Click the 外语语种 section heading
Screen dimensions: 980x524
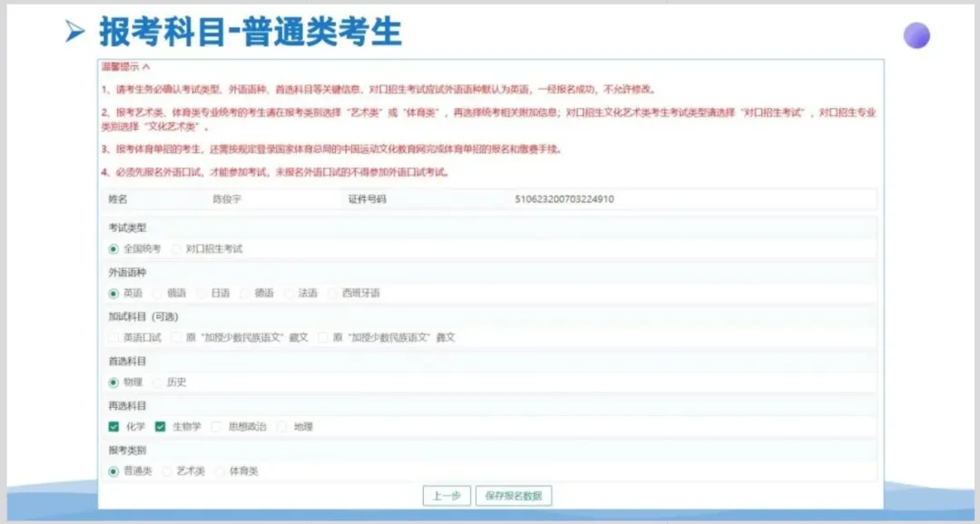pyautogui.click(x=127, y=272)
